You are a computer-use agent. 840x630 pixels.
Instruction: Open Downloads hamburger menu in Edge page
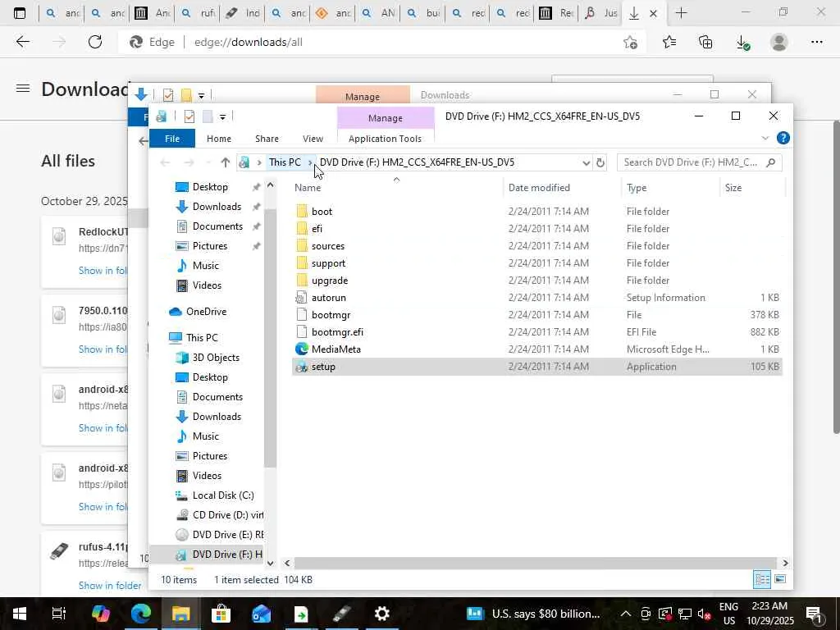pyautogui.click(x=22, y=89)
